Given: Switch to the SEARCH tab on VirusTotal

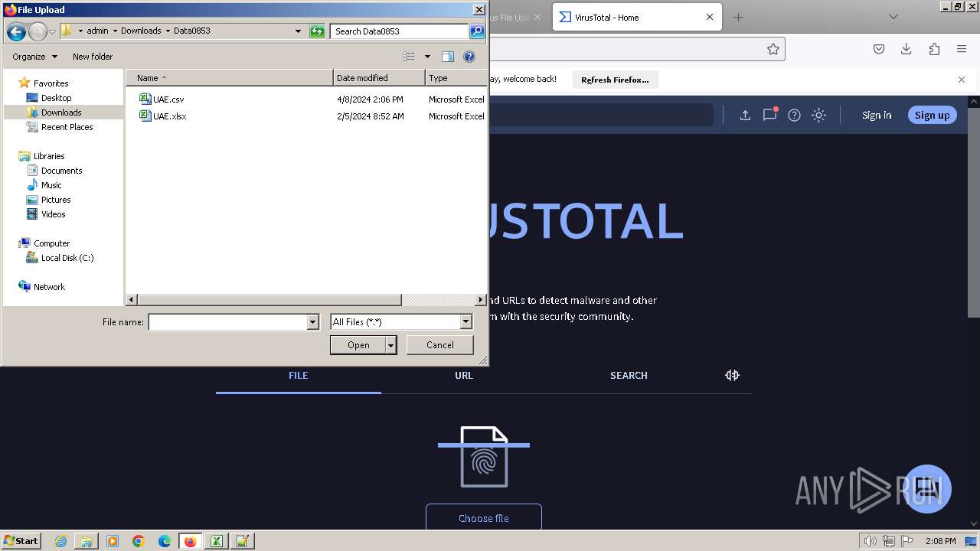Looking at the screenshot, I should pyautogui.click(x=629, y=375).
